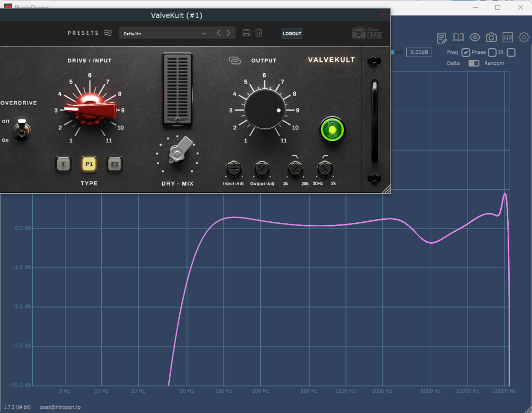
Task: Go to the next preset
Action: click(229, 33)
